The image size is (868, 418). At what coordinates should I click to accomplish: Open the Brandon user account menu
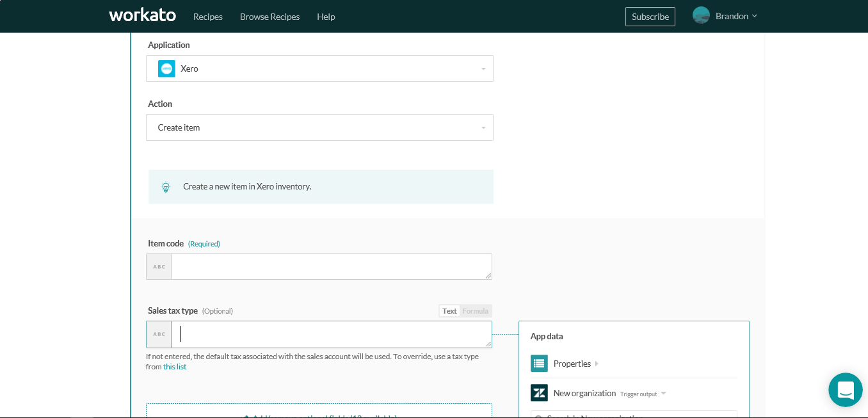725,16
